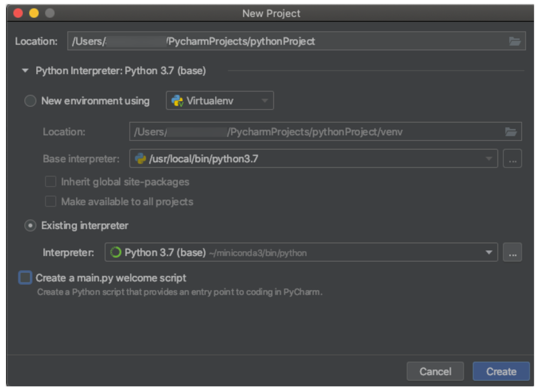Click the Cancel button
539x392 pixels.
coord(435,371)
